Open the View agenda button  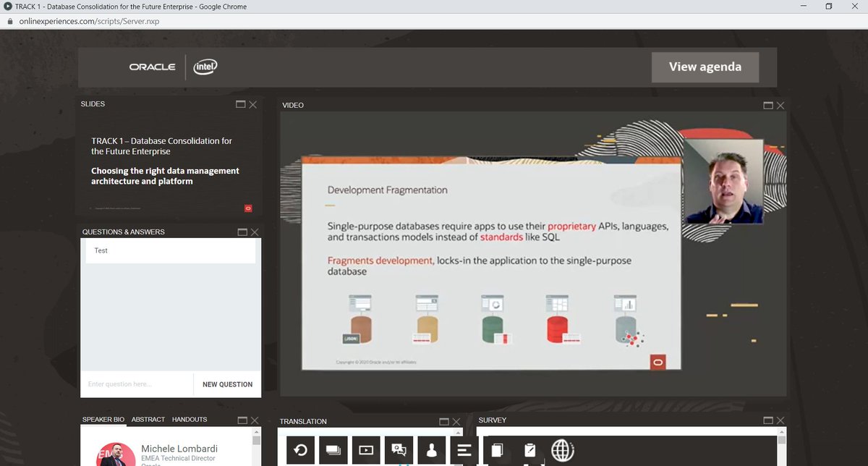click(x=705, y=67)
